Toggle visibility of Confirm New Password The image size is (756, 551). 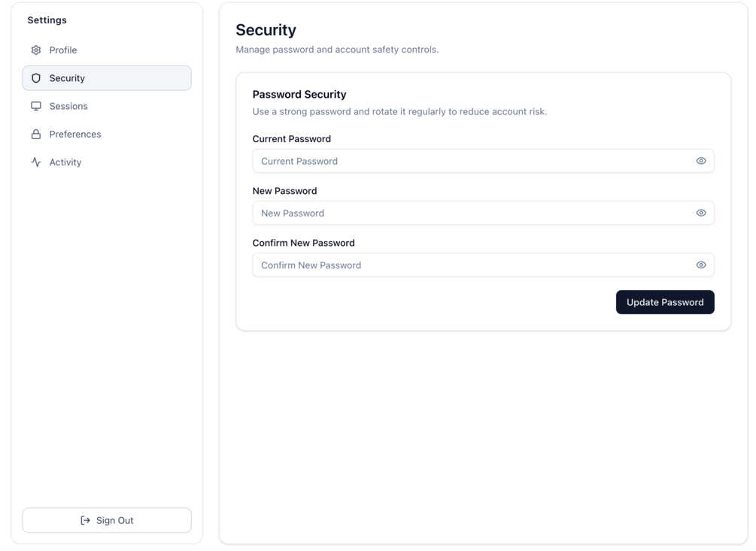701,265
